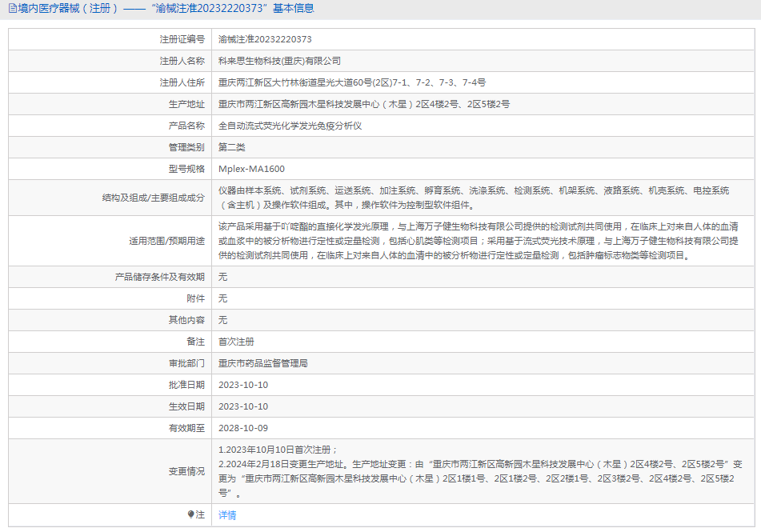
Task: Select the model value Mplex-MA1600
Action: click(251, 169)
